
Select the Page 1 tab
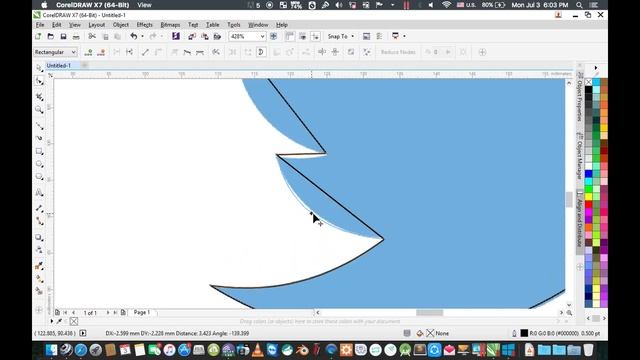[142, 312]
